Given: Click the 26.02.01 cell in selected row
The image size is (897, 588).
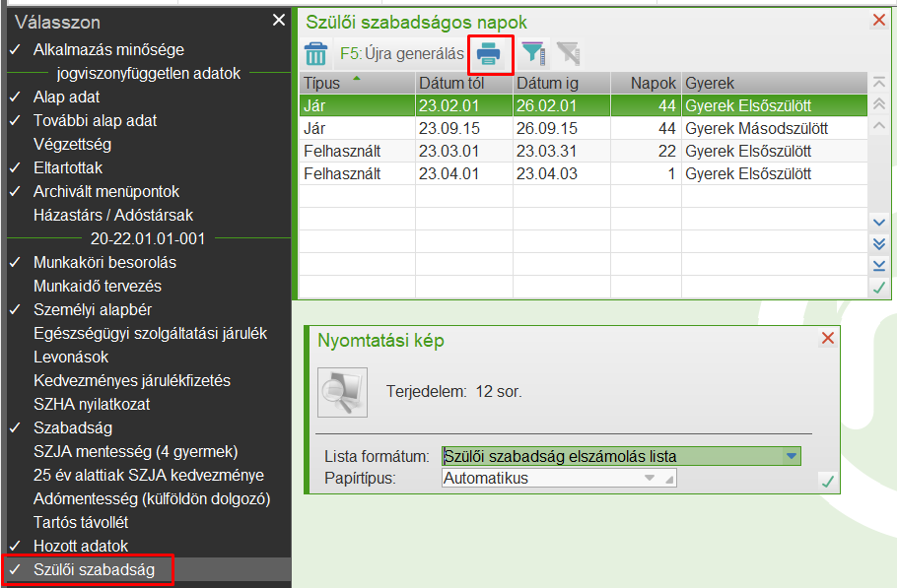Looking at the screenshot, I should pos(562,105).
